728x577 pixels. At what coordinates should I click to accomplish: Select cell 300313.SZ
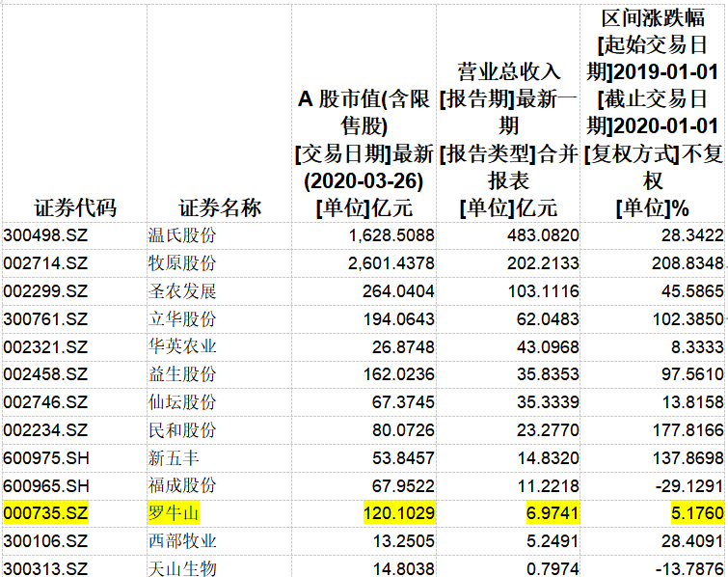click(x=75, y=566)
